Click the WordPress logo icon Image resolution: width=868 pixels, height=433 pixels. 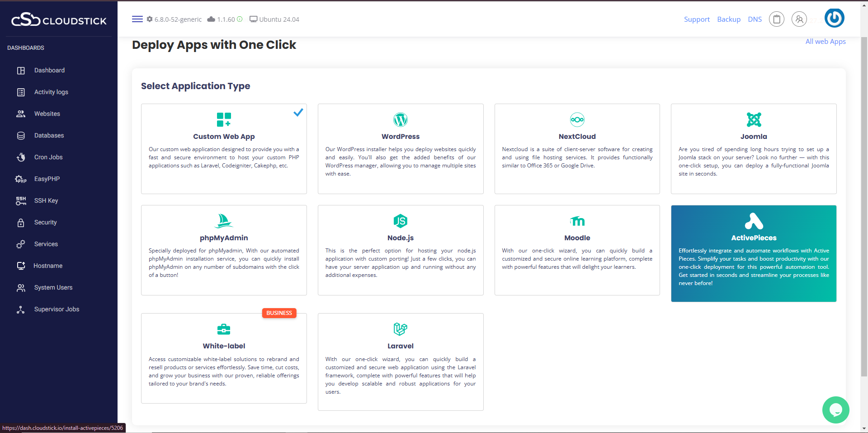tap(400, 120)
